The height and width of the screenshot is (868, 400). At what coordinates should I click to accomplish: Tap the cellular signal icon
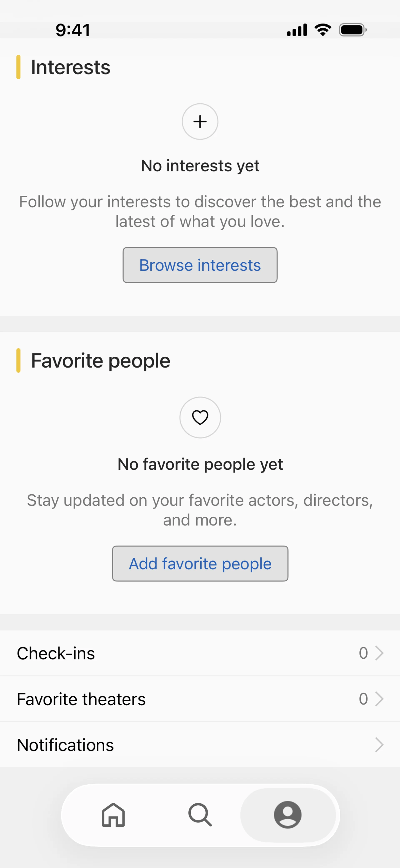(297, 30)
